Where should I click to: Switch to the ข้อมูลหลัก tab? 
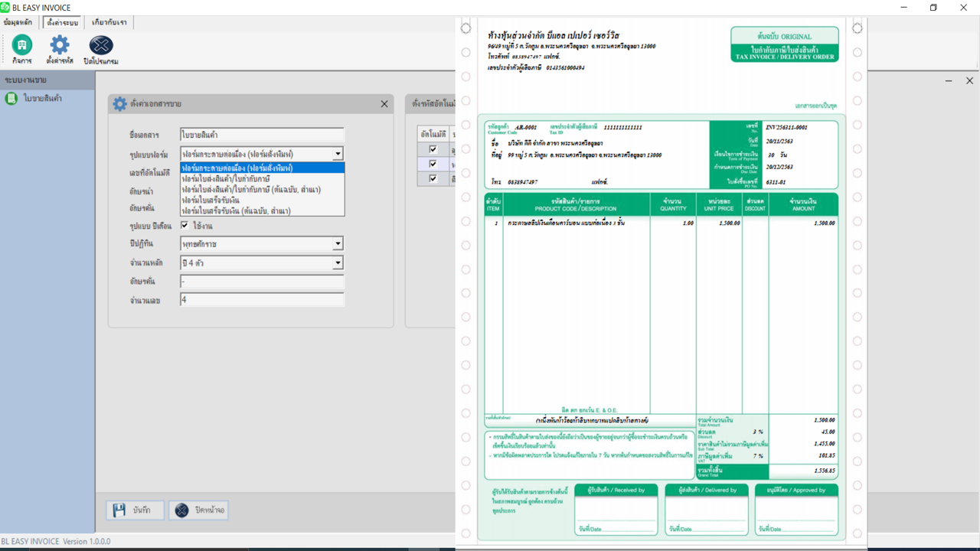pos(18,22)
